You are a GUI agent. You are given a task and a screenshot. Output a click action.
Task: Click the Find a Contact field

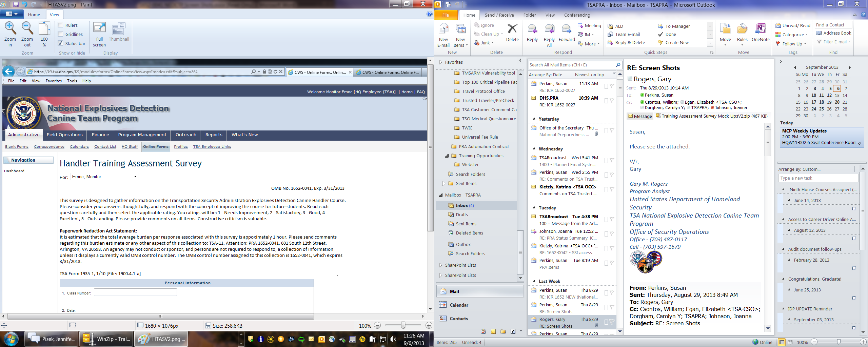point(833,25)
